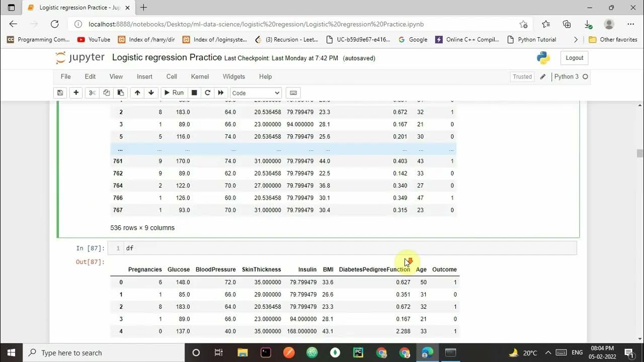Restart the kernel icon

click(x=207, y=93)
